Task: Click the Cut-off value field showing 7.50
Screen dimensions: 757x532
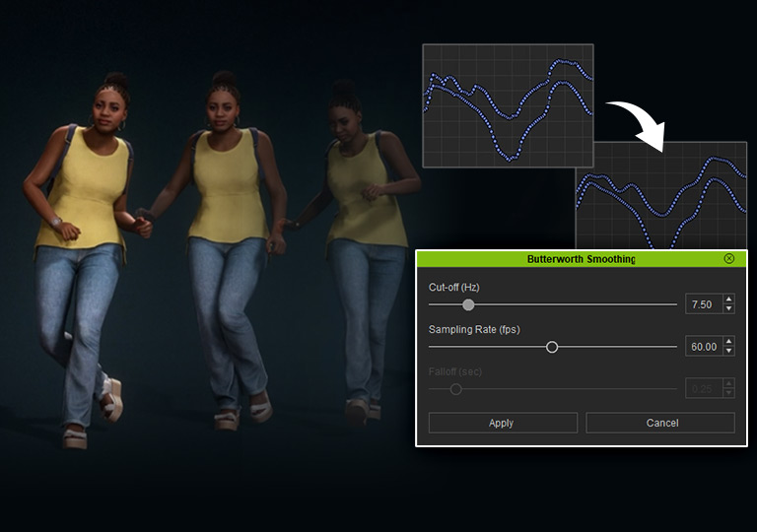Action: [703, 304]
